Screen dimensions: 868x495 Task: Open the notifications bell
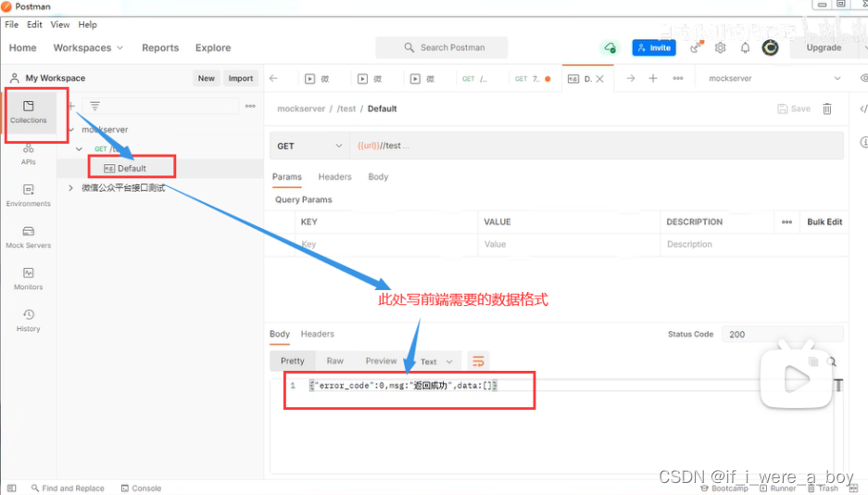coord(745,48)
